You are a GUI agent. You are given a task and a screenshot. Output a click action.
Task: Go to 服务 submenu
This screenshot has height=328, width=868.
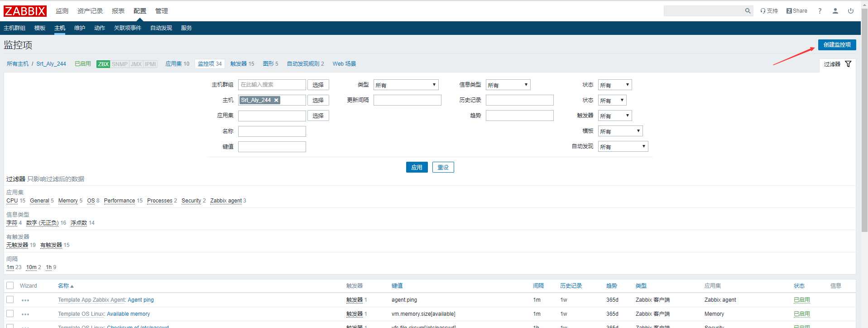point(187,28)
